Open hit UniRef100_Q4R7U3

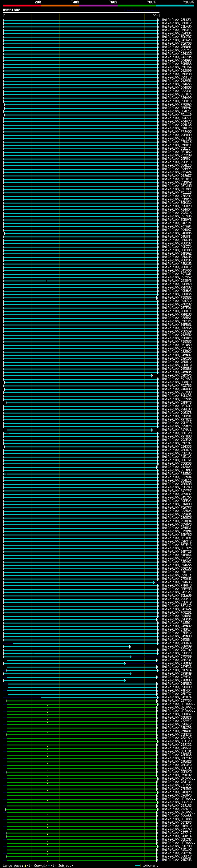point(176,860)
